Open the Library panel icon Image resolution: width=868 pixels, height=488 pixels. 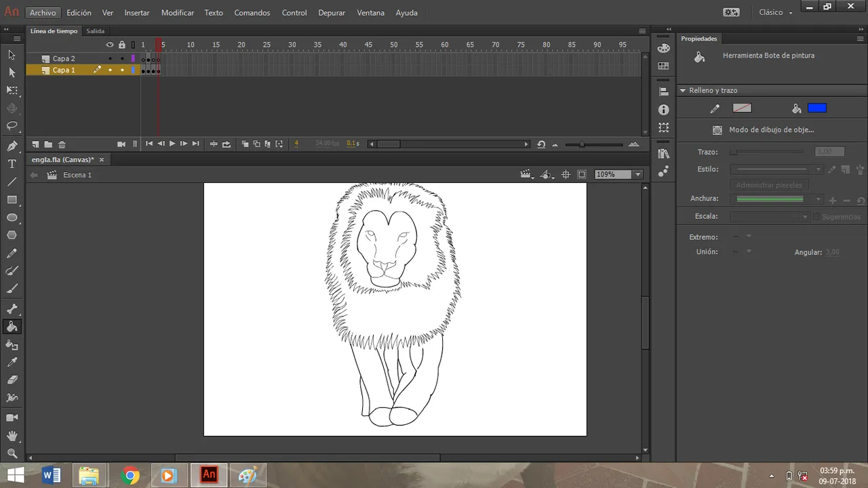click(x=663, y=154)
